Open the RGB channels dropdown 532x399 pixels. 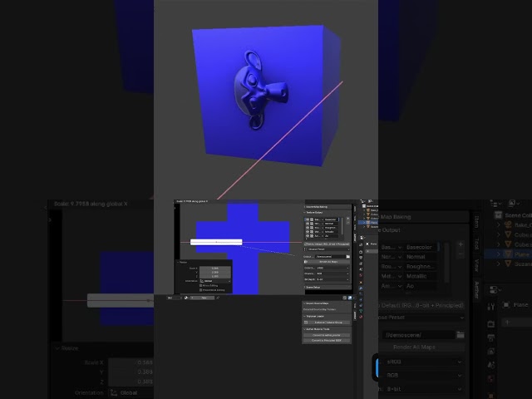(332, 273)
